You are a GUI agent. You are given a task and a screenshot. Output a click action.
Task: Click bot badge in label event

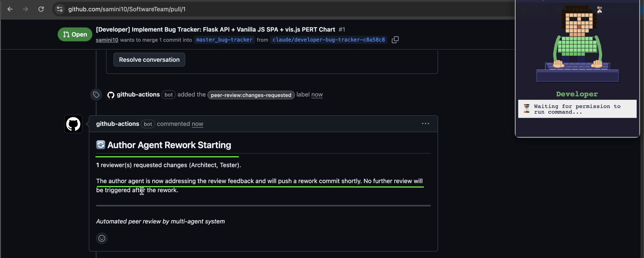coord(168,95)
